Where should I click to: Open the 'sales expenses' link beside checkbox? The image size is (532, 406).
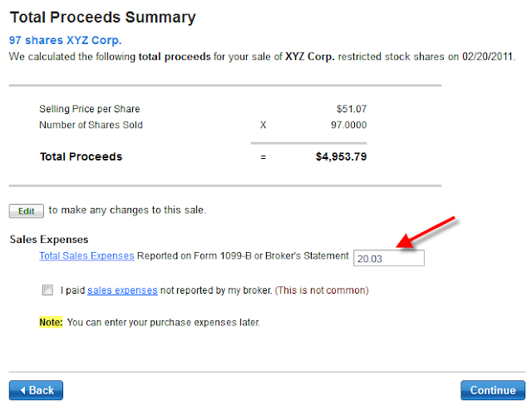pos(121,291)
